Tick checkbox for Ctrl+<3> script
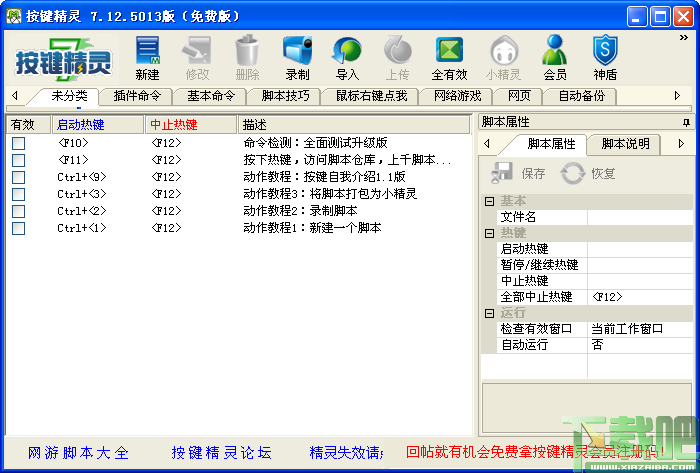Viewport: 700px width, 473px height. pos(18,194)
